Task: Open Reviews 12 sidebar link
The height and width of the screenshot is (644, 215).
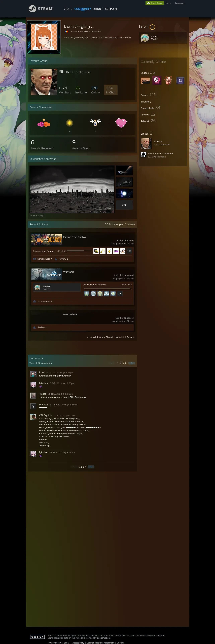Action: [x=148, y=114]
